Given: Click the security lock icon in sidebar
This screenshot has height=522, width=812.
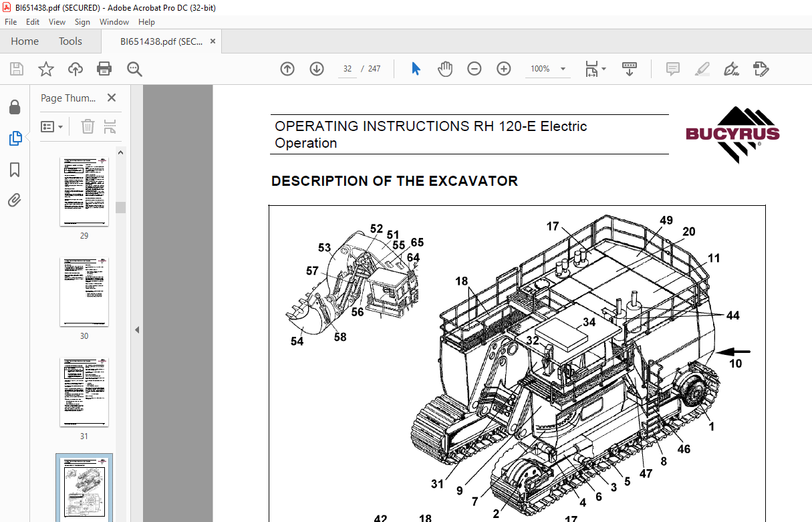Looking at the screenshot, I should (15, 107).
